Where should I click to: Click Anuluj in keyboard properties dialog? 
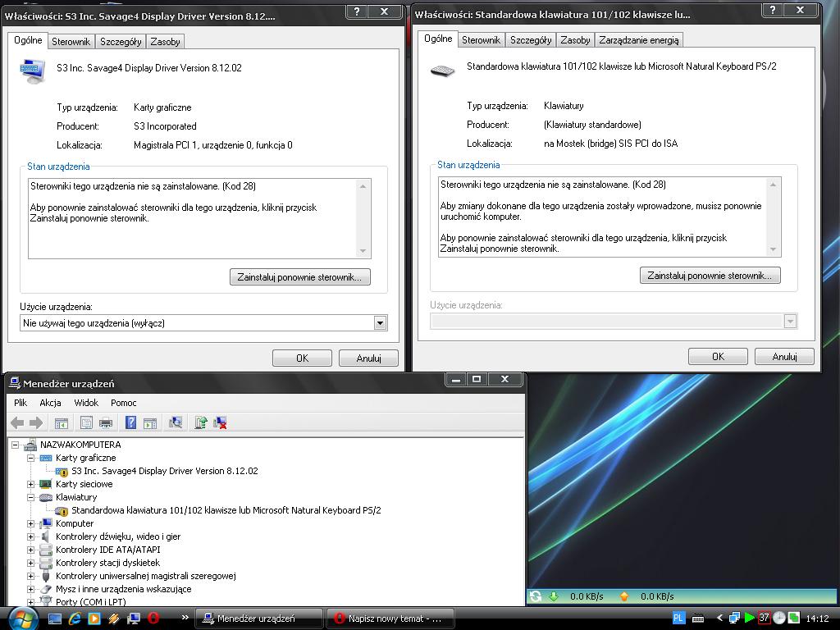point(784,356)
